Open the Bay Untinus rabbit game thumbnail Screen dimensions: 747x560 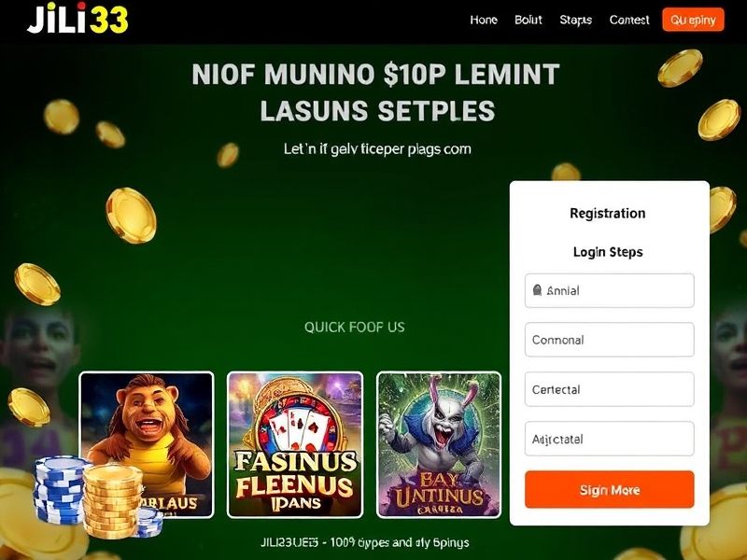tap(439, 444)
